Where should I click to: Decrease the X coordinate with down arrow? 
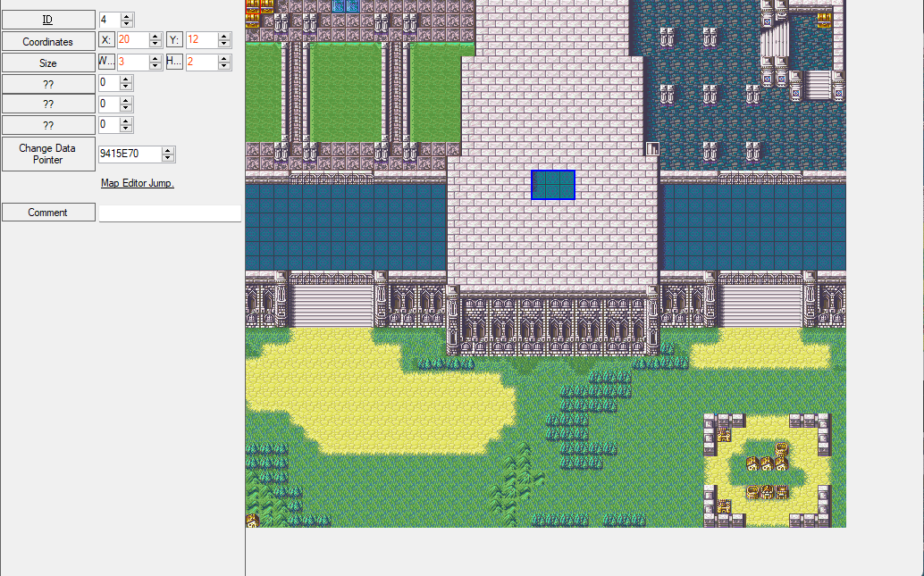(x=155, y=44)
